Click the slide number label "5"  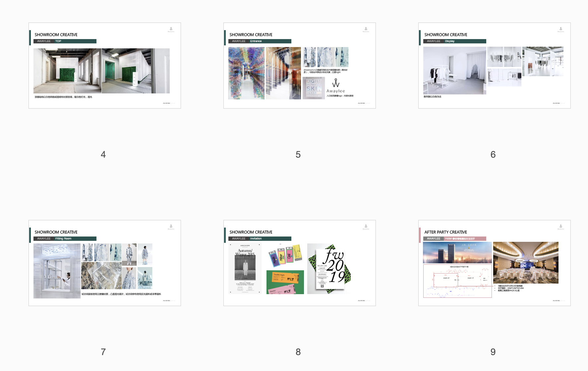298,154
